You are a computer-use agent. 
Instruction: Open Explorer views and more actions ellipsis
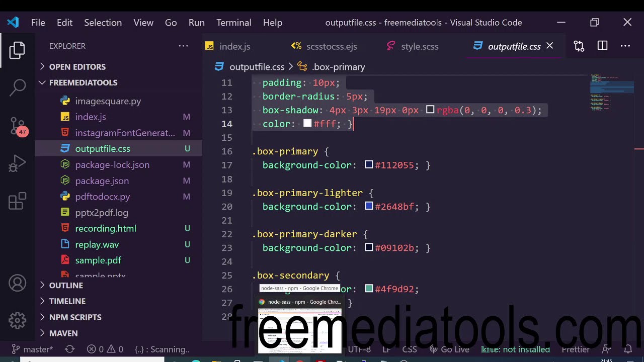coord(183,46)
